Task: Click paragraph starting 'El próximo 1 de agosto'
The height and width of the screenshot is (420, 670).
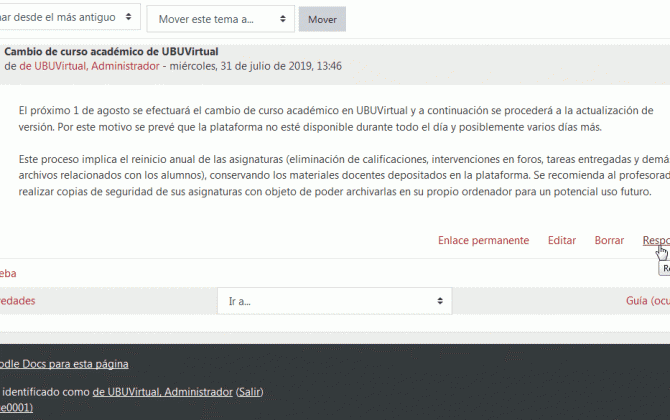Action: point(336,119)
